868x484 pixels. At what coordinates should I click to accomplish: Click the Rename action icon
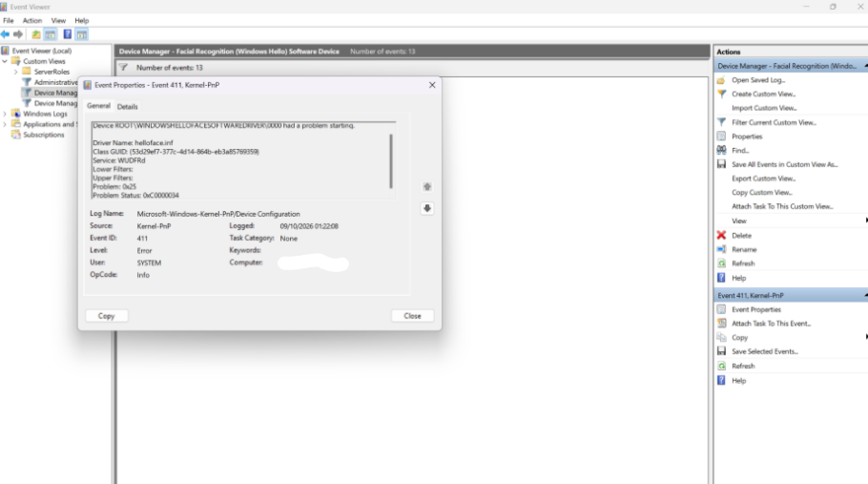pos(721,250)
